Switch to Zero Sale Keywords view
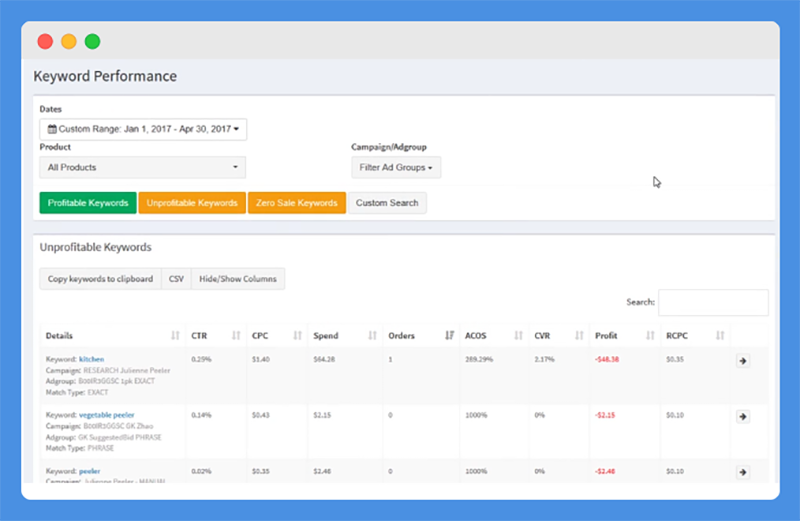 tap(296, 203)
